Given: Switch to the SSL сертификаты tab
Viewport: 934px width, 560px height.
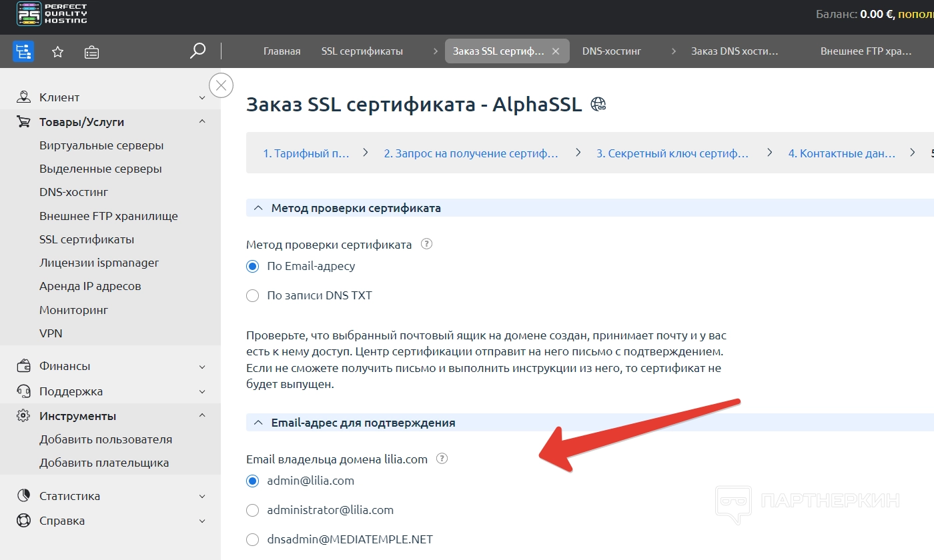Looking at the screenshot, I should point(362,51).
